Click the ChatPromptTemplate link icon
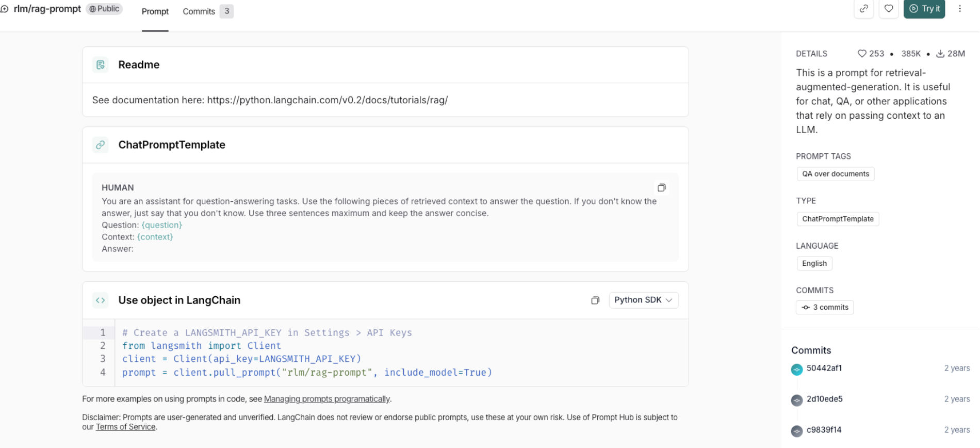This screenshot has width=980, height=448. click(101, 145)
